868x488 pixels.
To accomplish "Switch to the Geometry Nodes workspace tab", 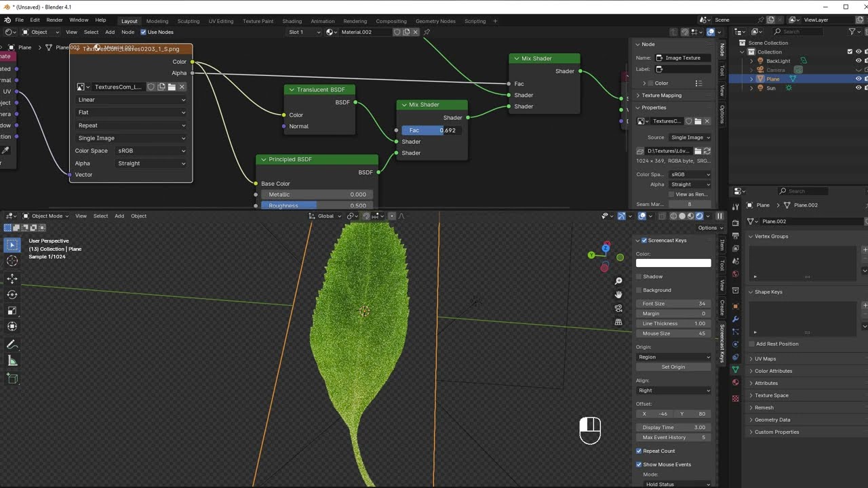I will click(x=435, y=21).
